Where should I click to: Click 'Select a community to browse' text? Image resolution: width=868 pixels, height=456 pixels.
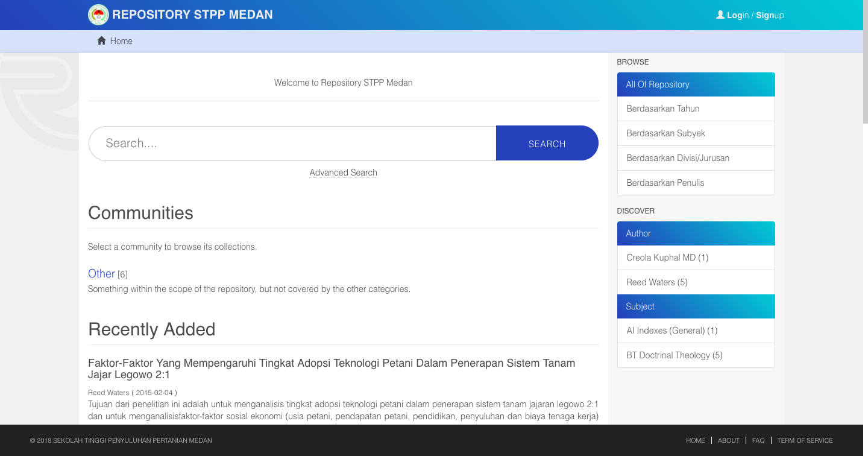pyautogui.click(x=172, y=247)
